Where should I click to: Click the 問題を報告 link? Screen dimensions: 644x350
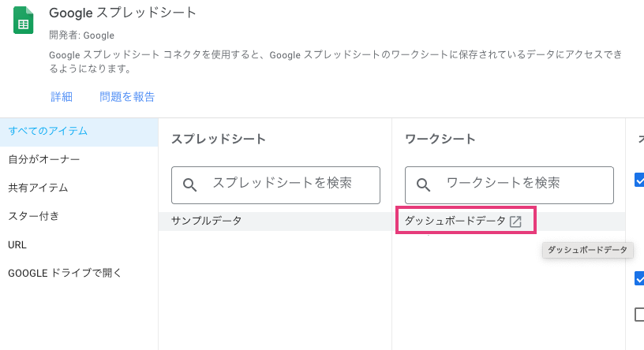127,97
